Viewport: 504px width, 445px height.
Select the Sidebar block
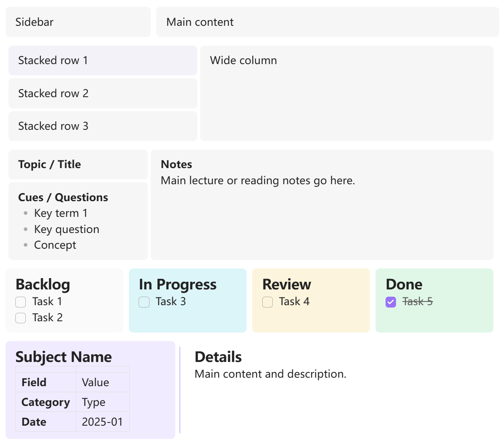78,22
